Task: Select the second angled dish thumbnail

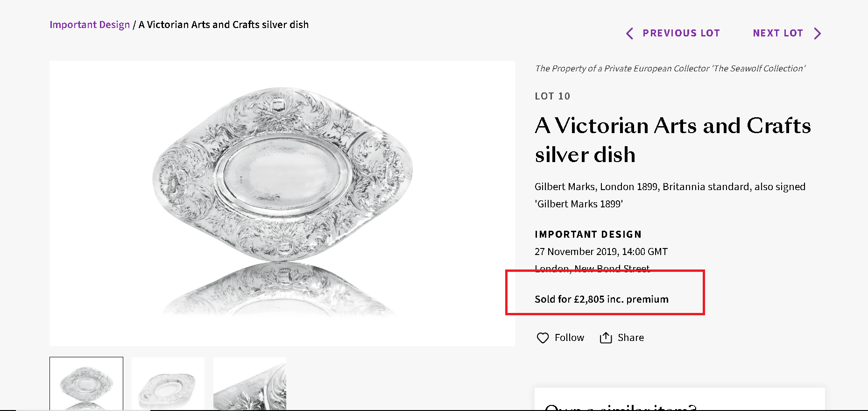Action: coord(168,384)
